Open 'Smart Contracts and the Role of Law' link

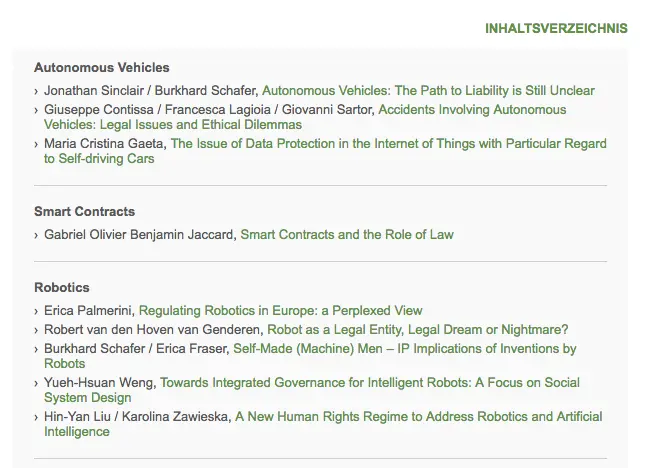pos(347,235)
